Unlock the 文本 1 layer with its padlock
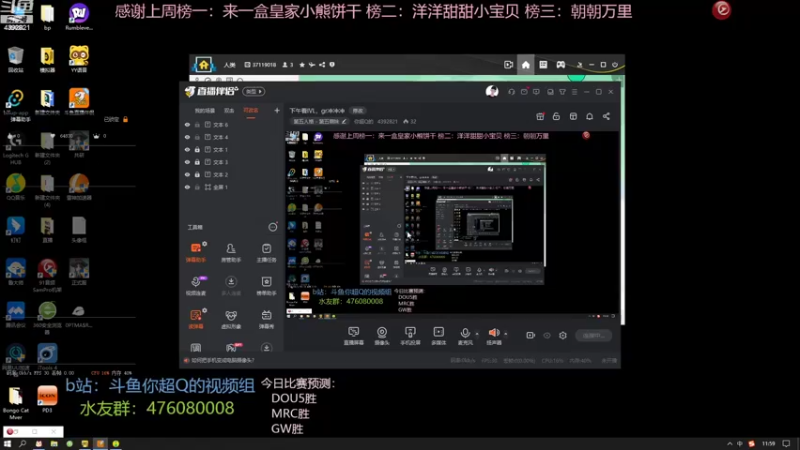Image resolution: width=800 pixels, height=450 pixels. [x=197, y=149]
